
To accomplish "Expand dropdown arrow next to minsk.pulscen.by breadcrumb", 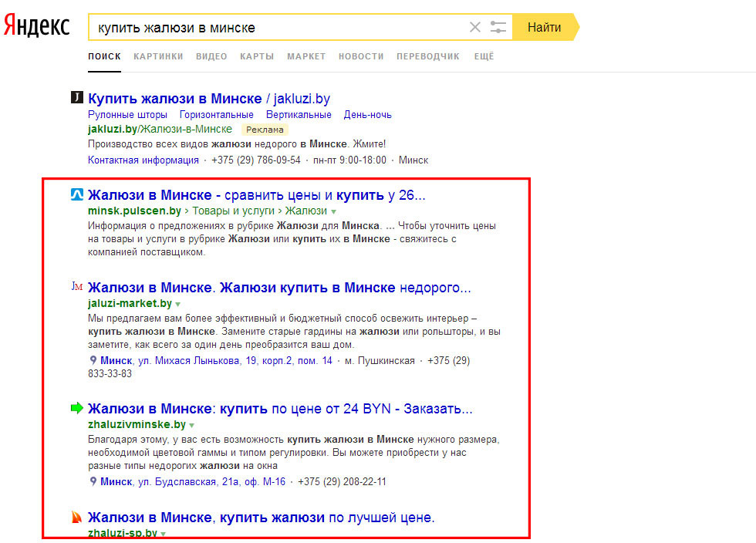I will [x=333, y=211].
